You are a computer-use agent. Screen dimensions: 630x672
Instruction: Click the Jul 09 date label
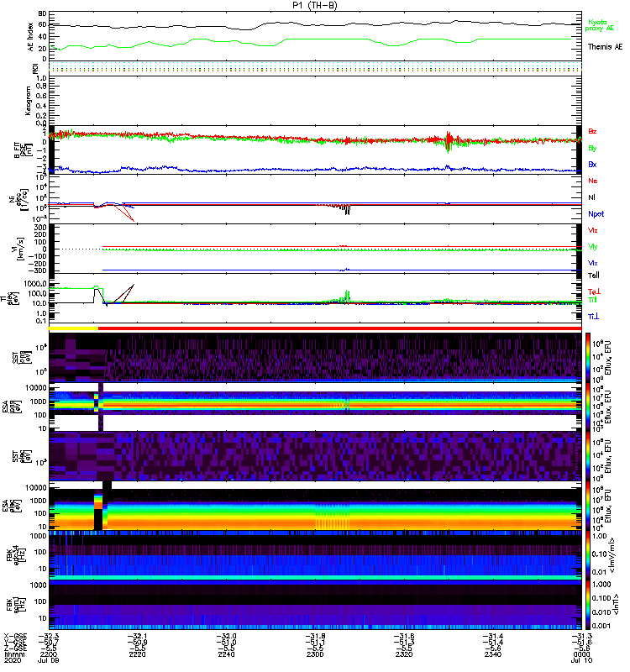click(x=49, y=660)
